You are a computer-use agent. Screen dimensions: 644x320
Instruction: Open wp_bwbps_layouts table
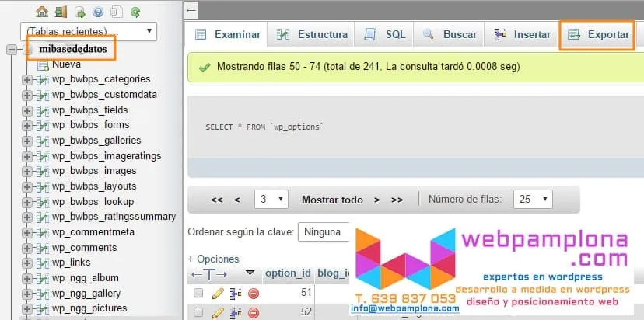point(94,186)
